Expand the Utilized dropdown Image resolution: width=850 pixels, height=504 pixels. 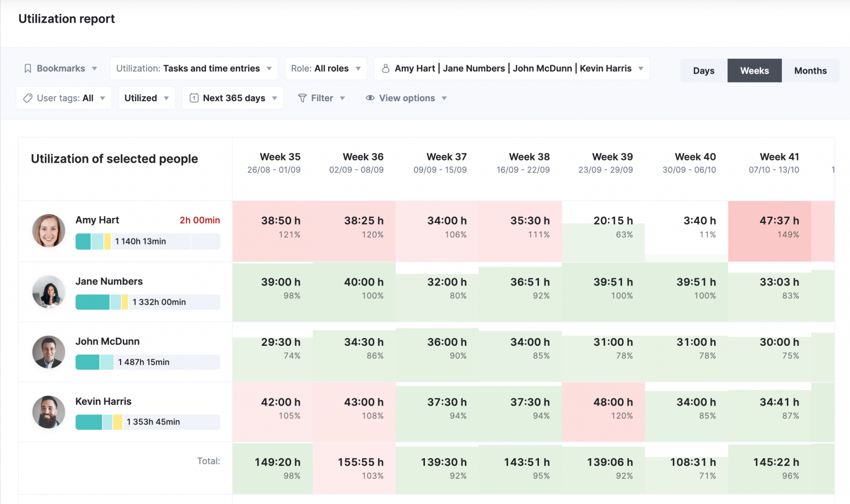pos(146,98)
